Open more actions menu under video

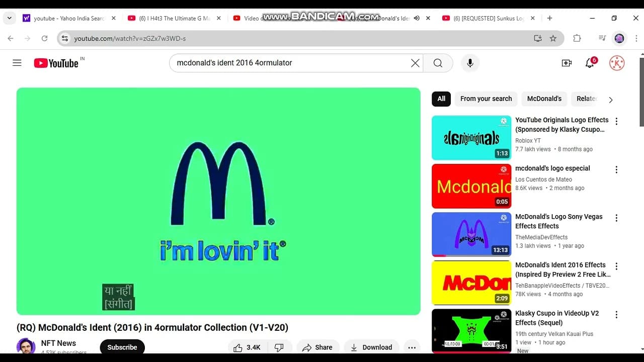(412, 347)
